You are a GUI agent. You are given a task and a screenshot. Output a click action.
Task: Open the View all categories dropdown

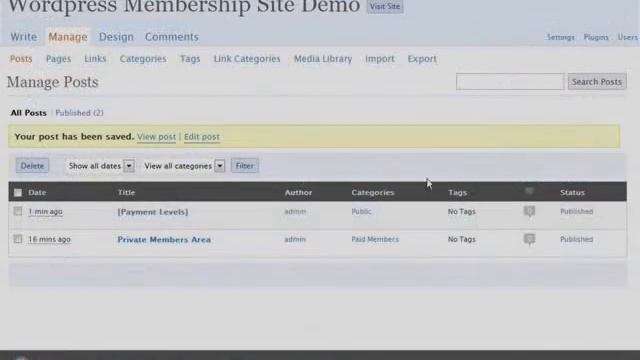pos(184,166)
